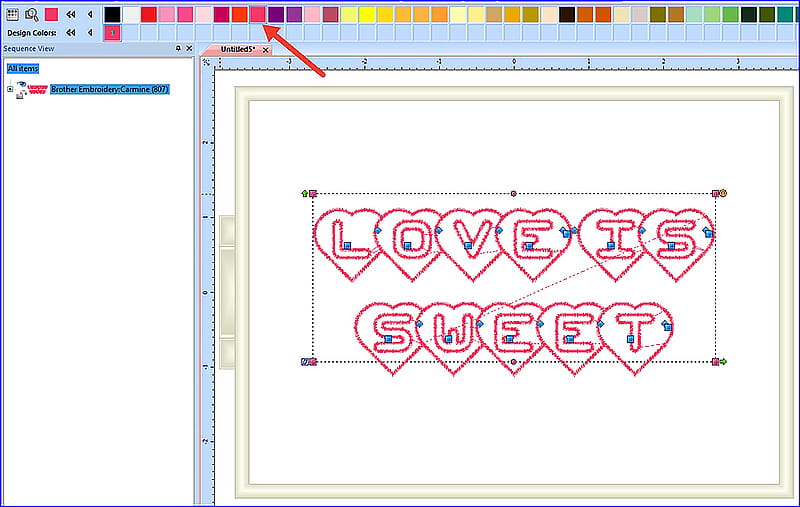Close the Sequence View panel
This screenshot has width=800, height=507.
[189, 48]
